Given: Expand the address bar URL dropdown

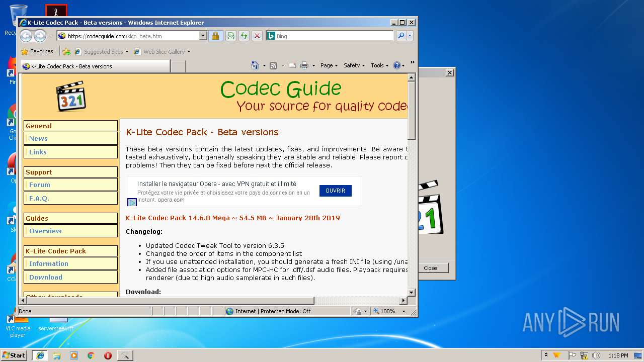Looking at the screenshot, I should coord(203,36).
